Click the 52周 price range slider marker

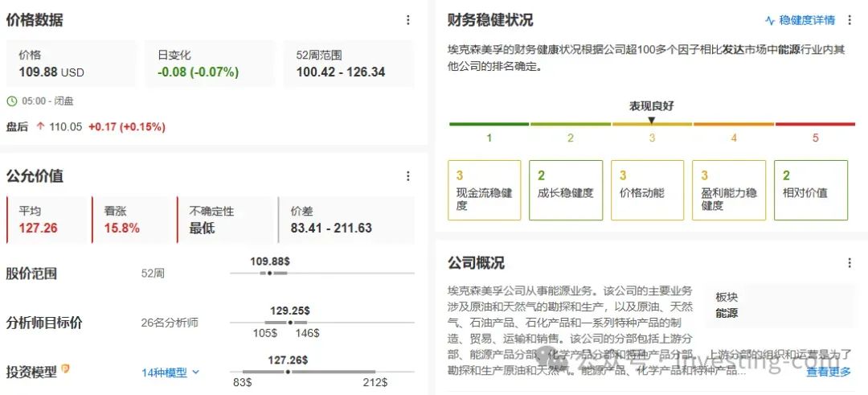[269, 273]
